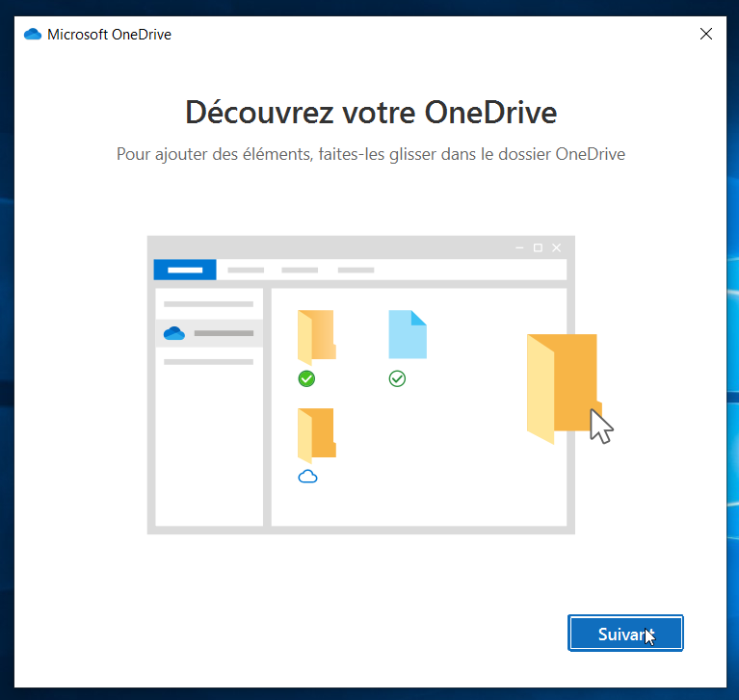
Task: Click the illustrated window's close X
Action: pos(556,248)
